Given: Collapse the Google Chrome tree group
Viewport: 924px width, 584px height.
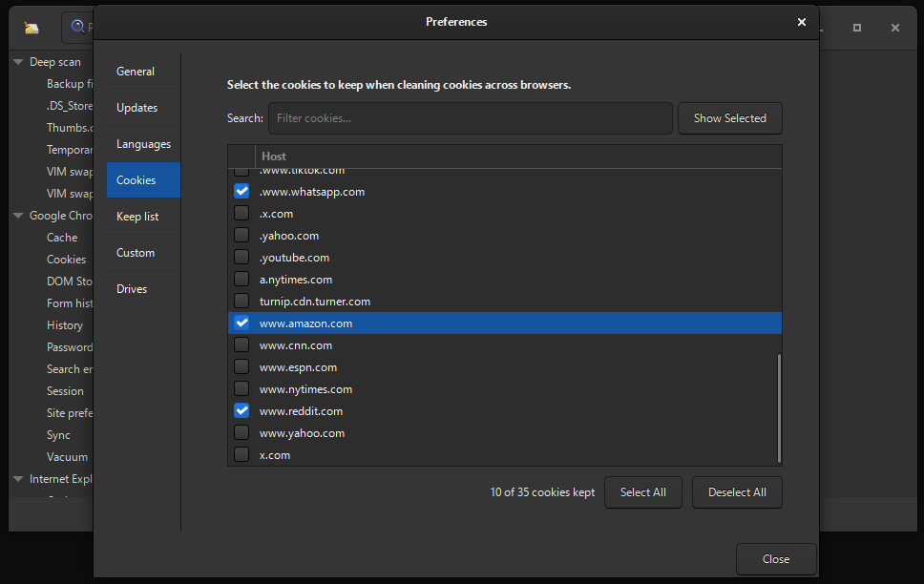Looking at the screenshot, I should (x=18, y=216).
